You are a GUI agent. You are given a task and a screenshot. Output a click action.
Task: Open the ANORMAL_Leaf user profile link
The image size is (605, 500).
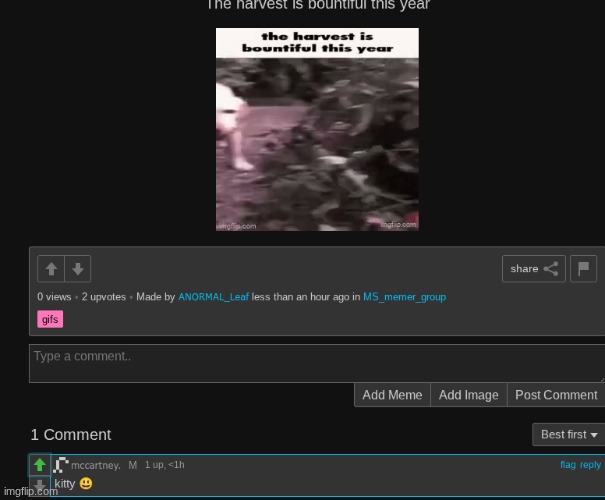coord(214,297)
